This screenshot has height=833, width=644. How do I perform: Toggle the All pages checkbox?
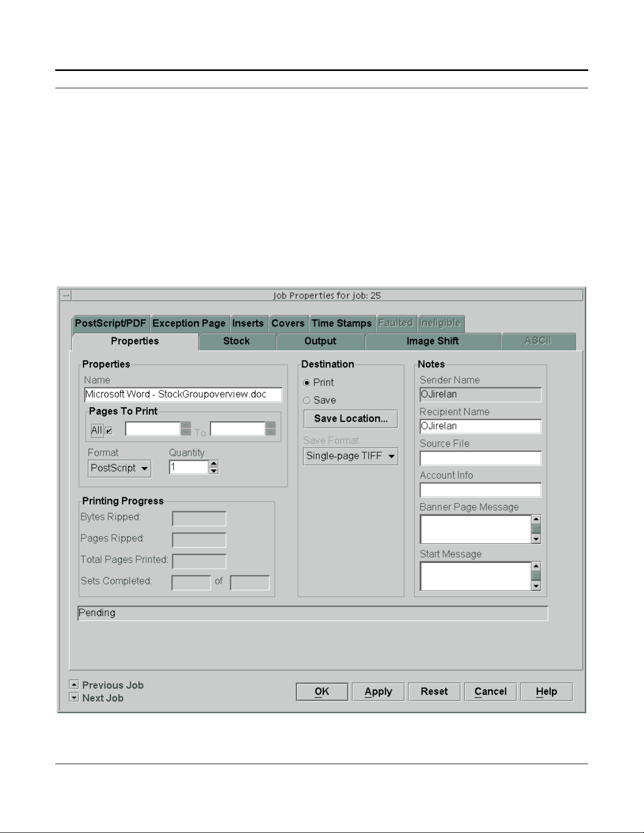(109, 430)
